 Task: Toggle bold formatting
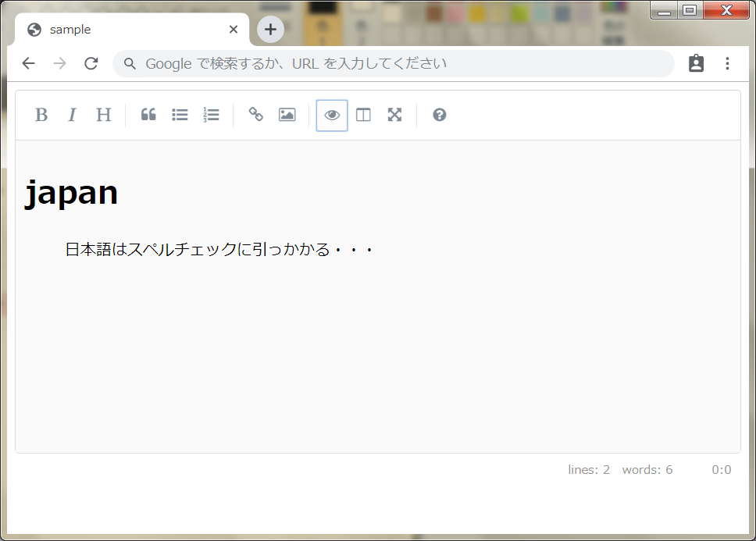click(41, 115)
